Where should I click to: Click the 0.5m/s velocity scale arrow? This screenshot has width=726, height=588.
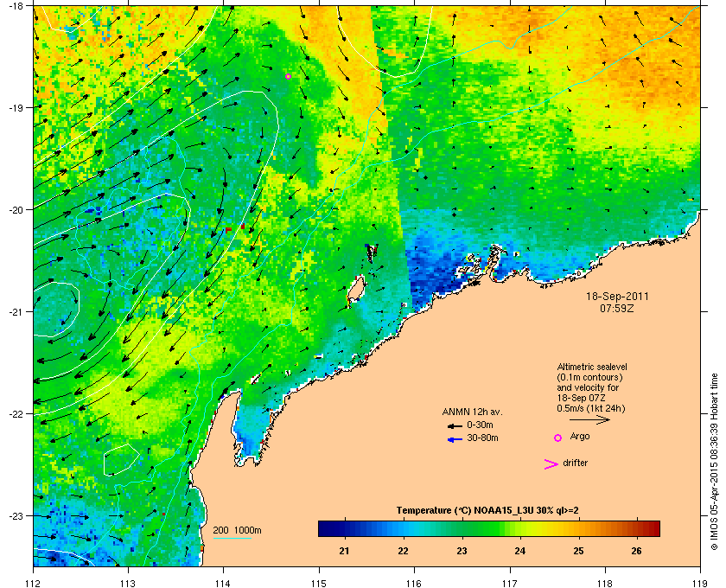click(x=589, y=419)
